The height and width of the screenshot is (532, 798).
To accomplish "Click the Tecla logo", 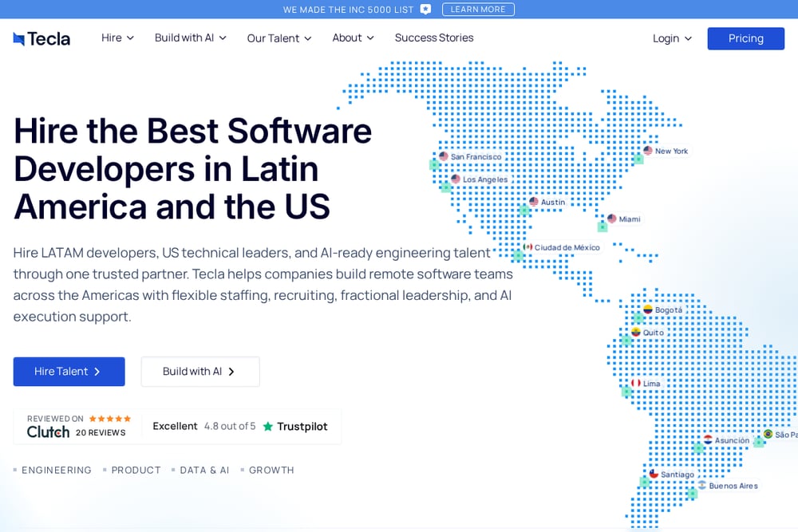I will tap(41, 38).
